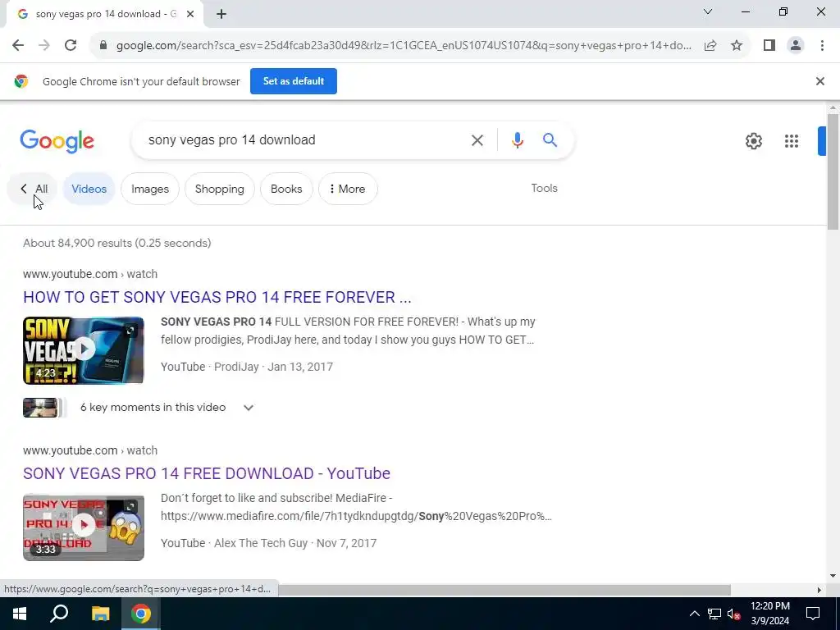Open a new tab with plus icon
This screenshot has height=630, width=840.
(x=221, y=14)
